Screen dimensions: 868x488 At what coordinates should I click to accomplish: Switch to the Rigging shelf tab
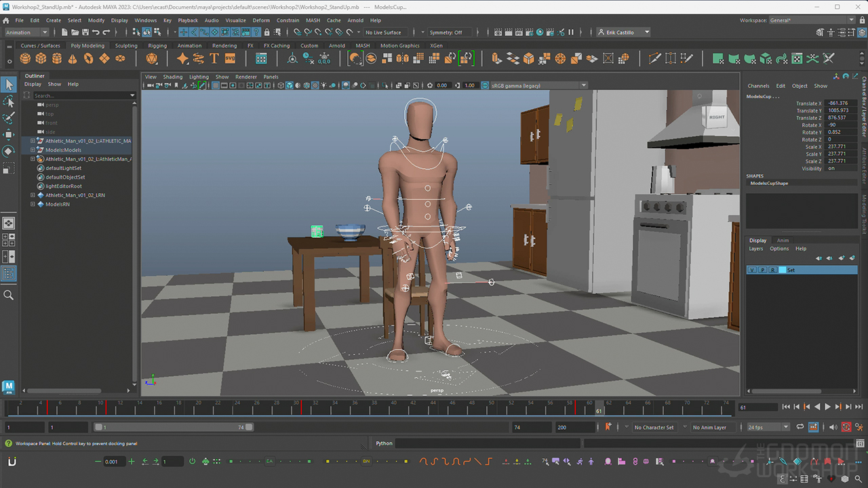(157, 45)
